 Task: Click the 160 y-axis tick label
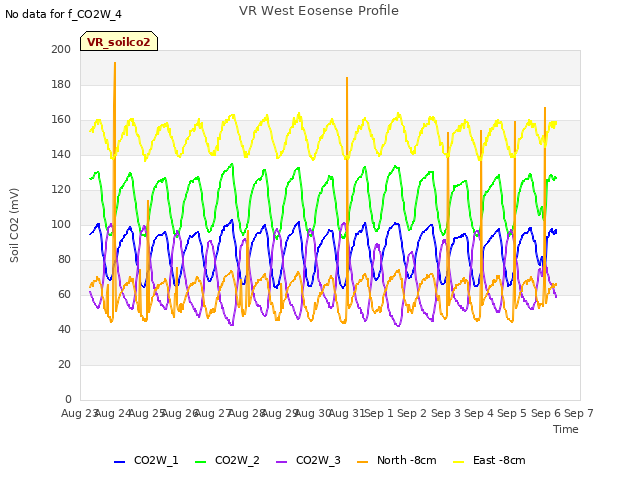pyautogui.click(x=61, y=120)
